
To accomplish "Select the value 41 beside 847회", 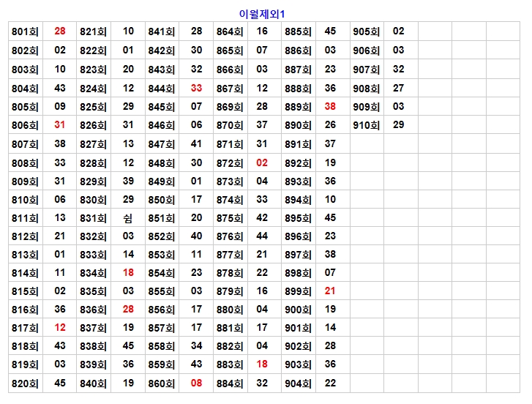I will pyautogui.click(x=196, y=143).
